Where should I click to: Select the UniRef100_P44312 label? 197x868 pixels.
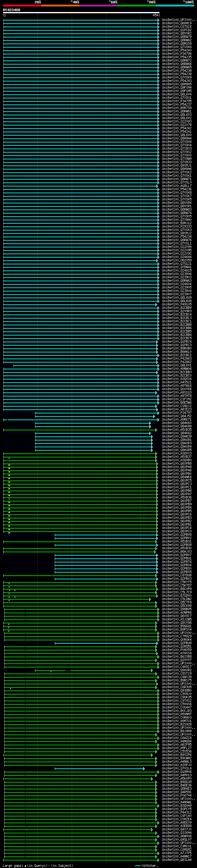tap(176, 812)
